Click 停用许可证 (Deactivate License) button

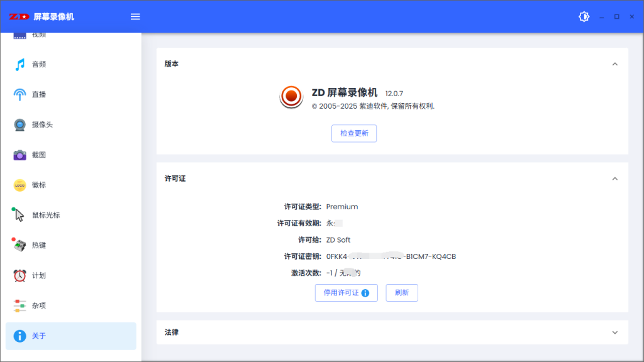click(x=346, y=292)
